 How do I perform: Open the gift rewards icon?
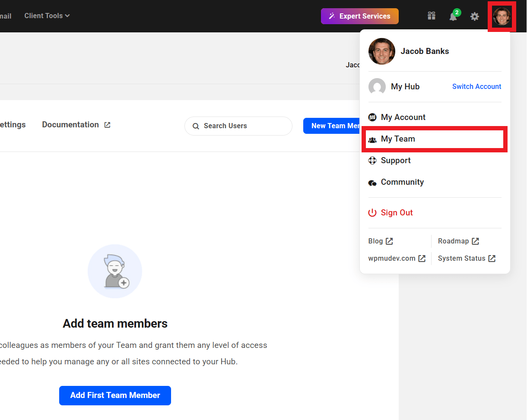coord(431,16)
